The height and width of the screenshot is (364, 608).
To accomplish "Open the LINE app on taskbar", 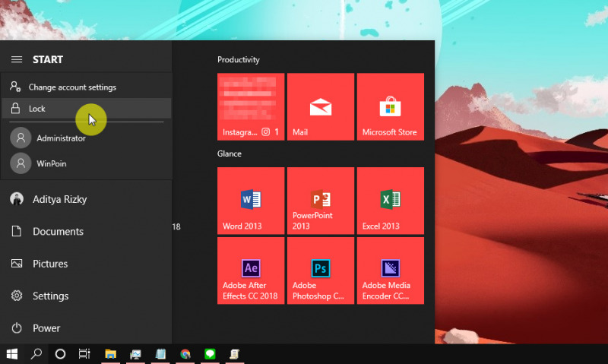I will coord(210,354).
